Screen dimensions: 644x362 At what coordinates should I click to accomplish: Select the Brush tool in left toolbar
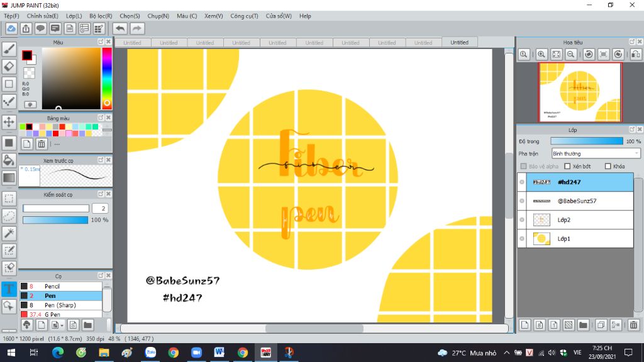coord(9,49)
